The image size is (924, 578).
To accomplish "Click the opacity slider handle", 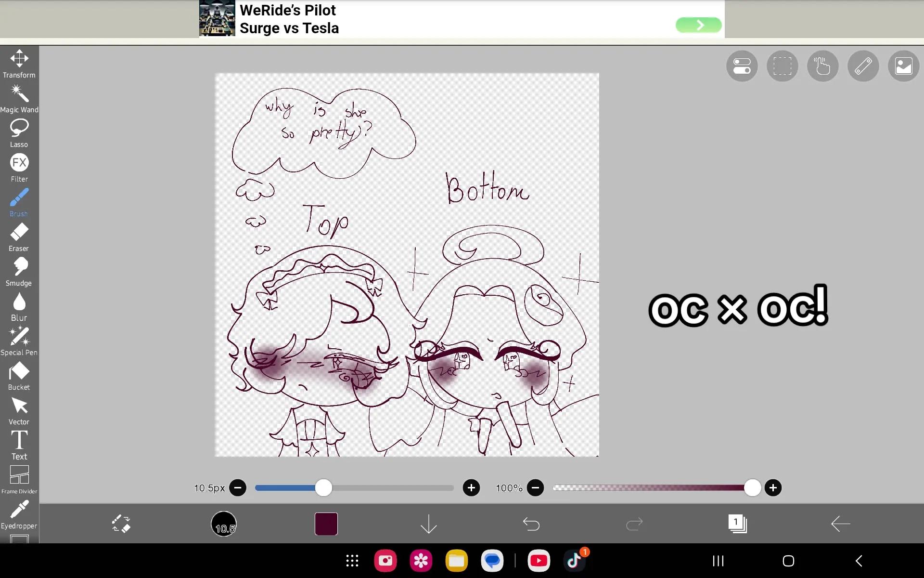I will (x=752, y=488).
